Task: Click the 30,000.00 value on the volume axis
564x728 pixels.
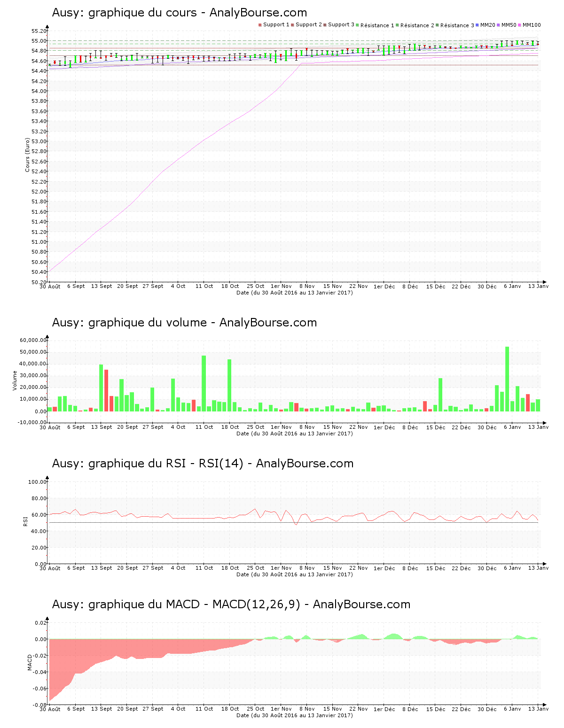Action: coord(33,376)
